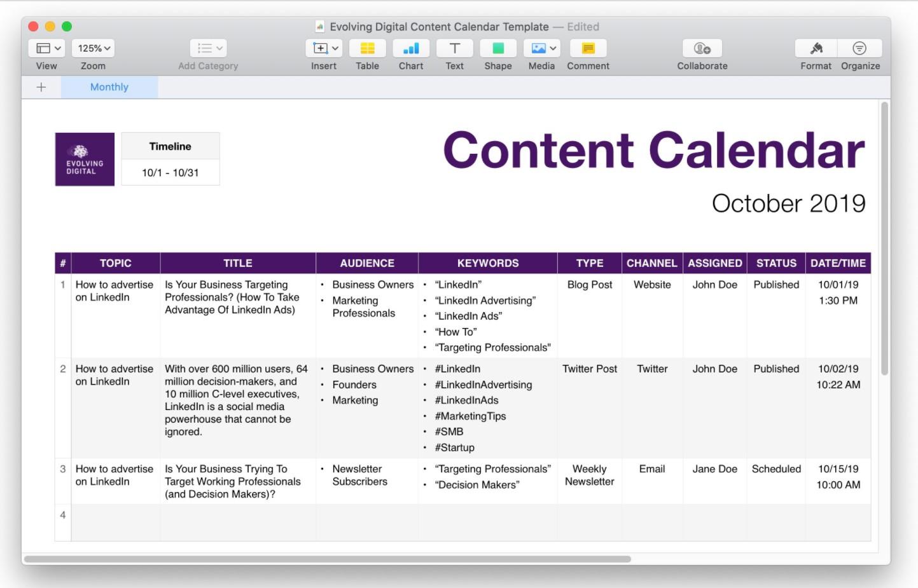The image size is (918, 588).
Task: Add a new sheet with plus button
Action: pyautogui.click(x=41, y=87)
